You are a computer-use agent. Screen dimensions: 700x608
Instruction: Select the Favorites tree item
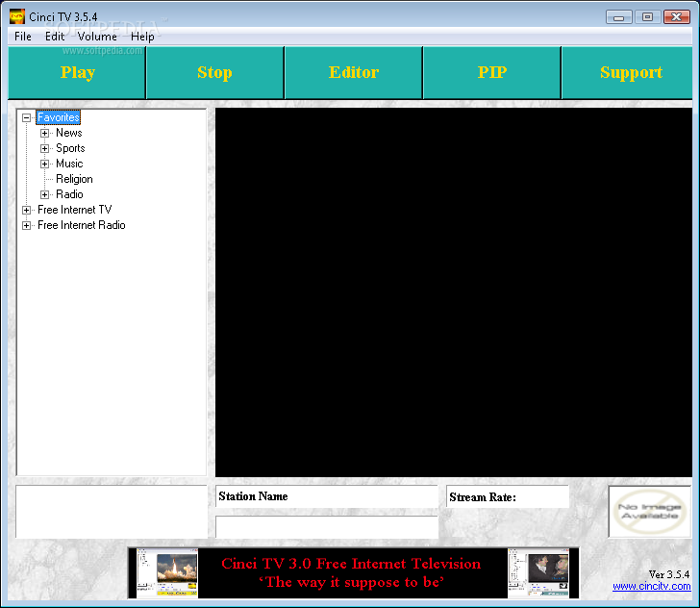coord(58,117)
